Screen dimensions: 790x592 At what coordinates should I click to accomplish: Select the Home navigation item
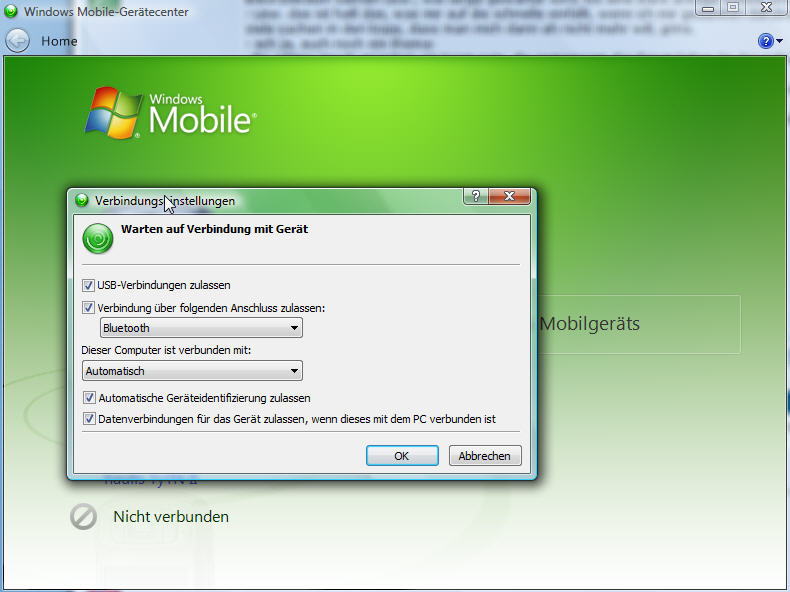tap(59, 41)
